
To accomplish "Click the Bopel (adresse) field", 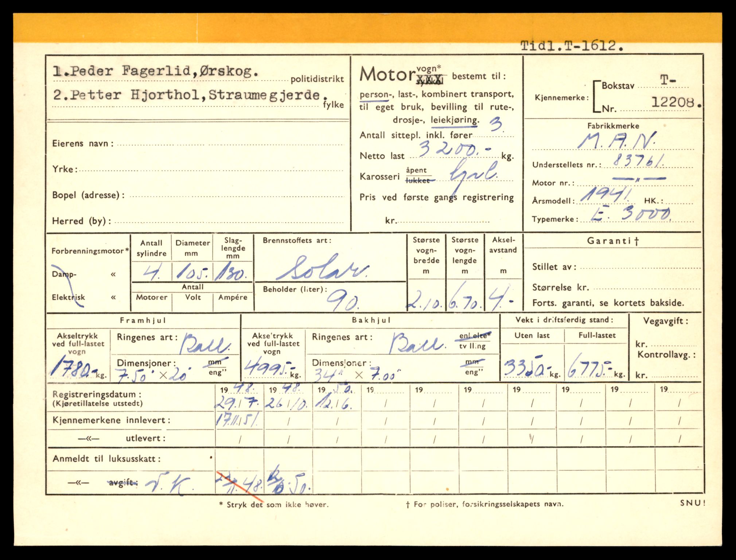I will coord(236,195).
